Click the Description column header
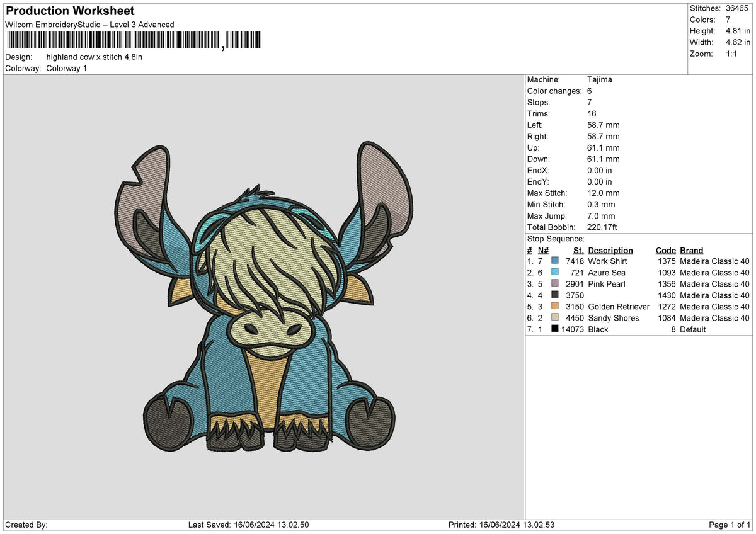 (x=610, y=250)
